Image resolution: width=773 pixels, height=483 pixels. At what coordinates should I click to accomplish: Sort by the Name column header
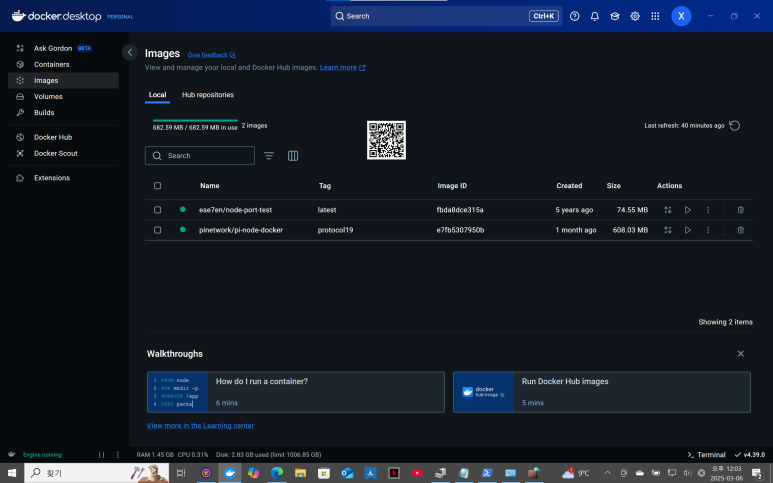tap(210, 186)
